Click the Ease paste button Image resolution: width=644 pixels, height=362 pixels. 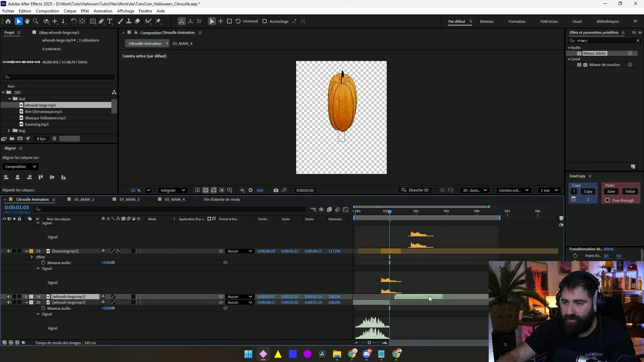tap(611, 191)
